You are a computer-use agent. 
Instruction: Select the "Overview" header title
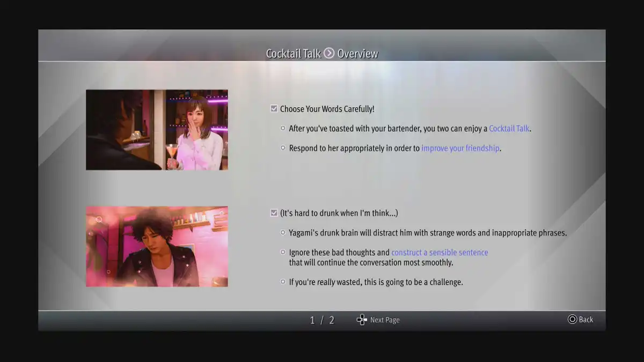357,54
